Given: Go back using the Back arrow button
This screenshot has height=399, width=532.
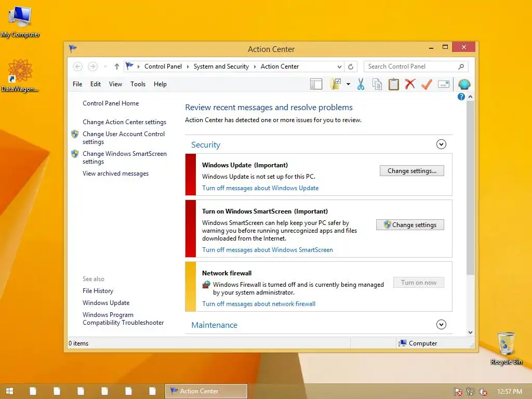Looking at the screenshot, I should [x=78, y=66].
